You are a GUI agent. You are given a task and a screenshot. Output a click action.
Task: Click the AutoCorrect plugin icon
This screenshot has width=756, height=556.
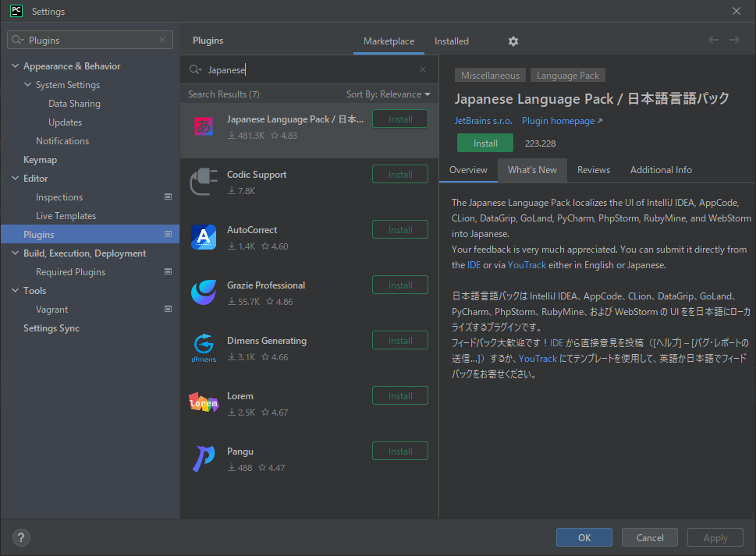[x=204, y=237]
